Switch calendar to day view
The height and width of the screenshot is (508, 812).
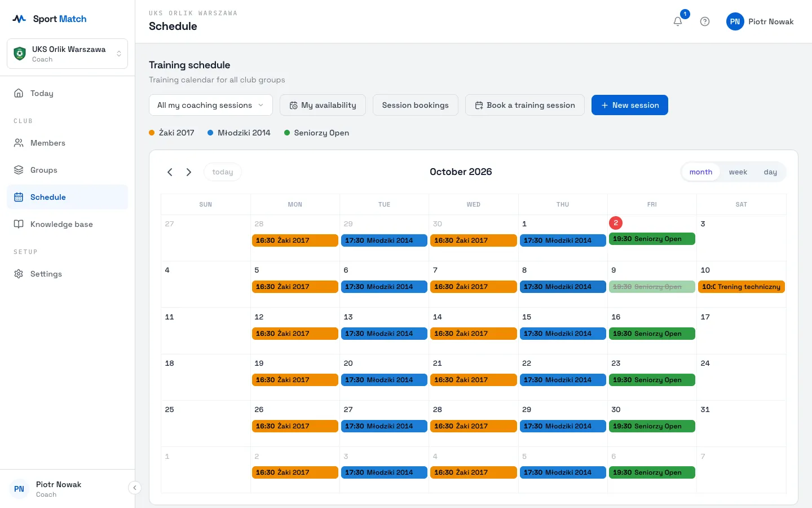point(770,172)
